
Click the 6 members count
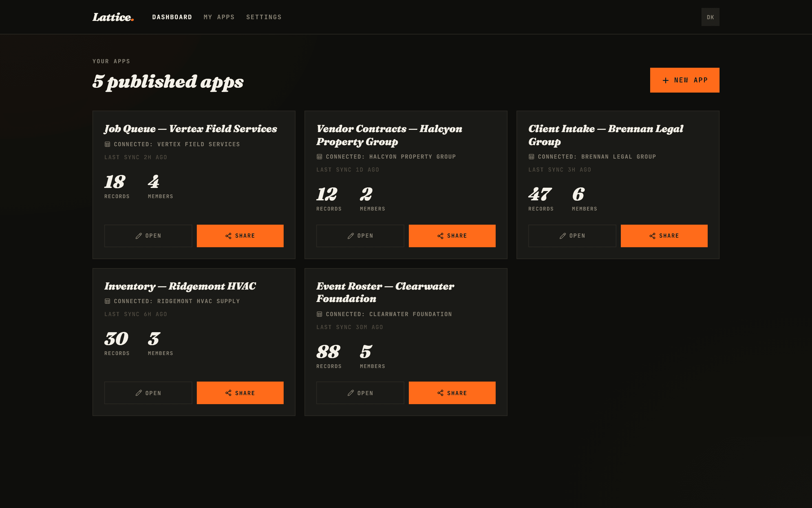tap(579, 194)
